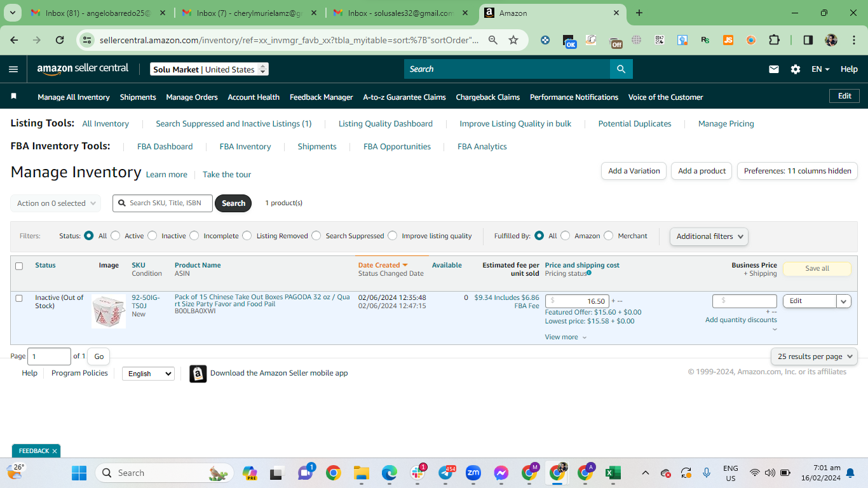Open the Action on 0 selected dropdown

55,203
